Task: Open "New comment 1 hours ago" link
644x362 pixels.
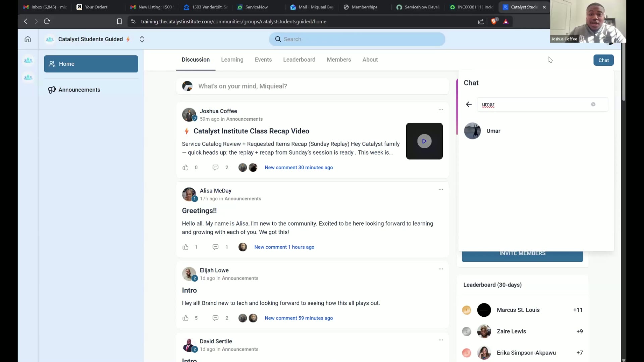Action: [284, 247]
